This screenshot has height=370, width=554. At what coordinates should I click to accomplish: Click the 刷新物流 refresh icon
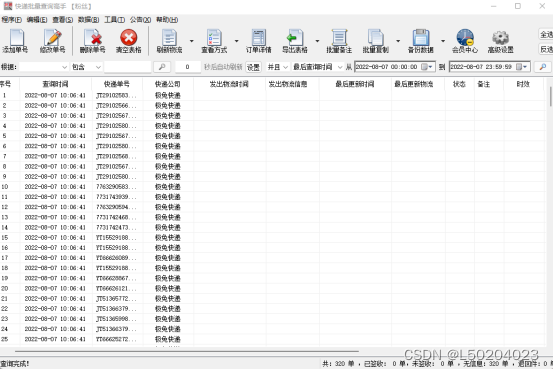tap(169, 41)
